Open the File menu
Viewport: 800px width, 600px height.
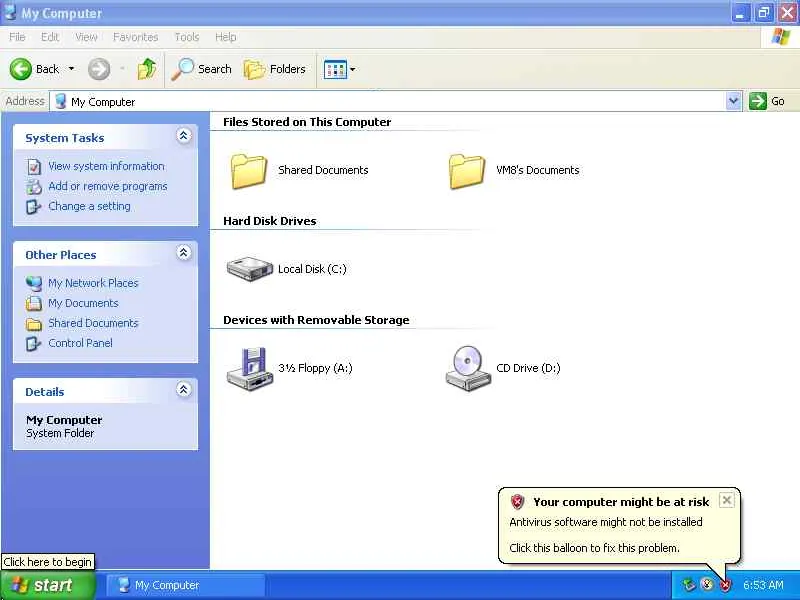(x=17, y=37)
